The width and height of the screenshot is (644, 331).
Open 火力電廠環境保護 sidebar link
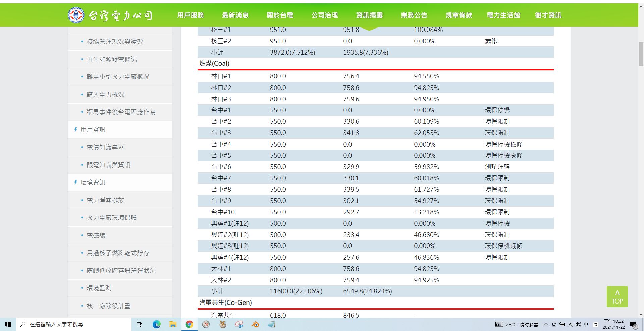[x=112, y=218]
